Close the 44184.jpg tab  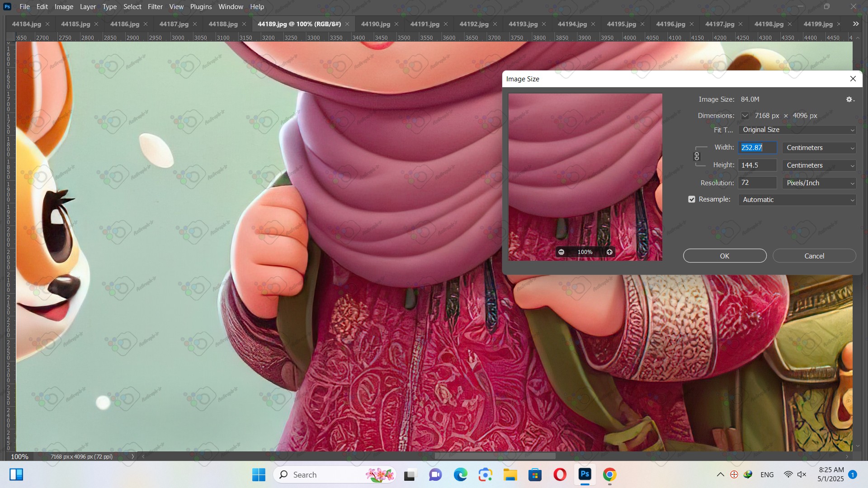click(47, 24)
